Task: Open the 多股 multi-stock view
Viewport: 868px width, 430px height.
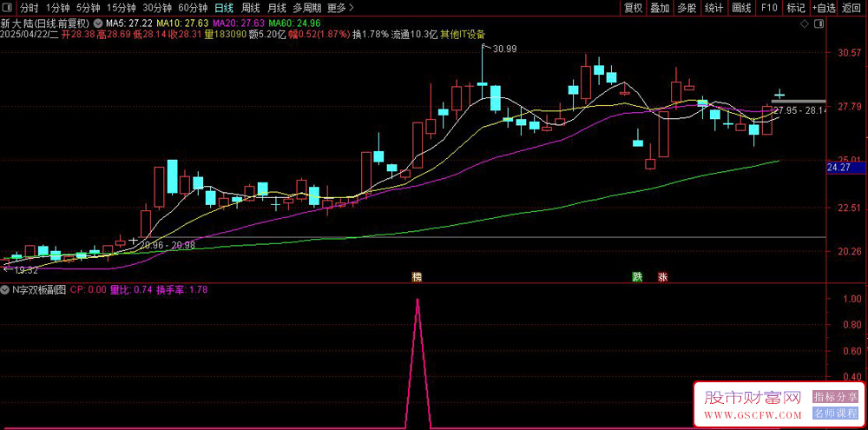Action: [687, 8]
